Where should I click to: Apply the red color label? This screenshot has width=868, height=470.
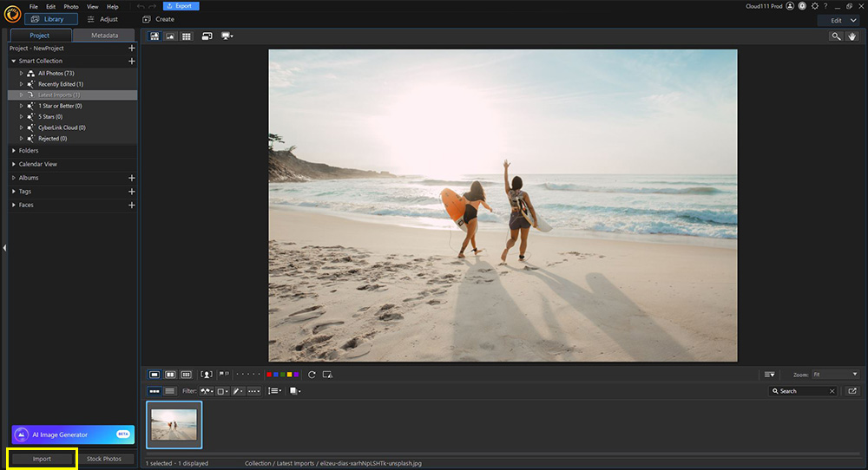[269, 375]
